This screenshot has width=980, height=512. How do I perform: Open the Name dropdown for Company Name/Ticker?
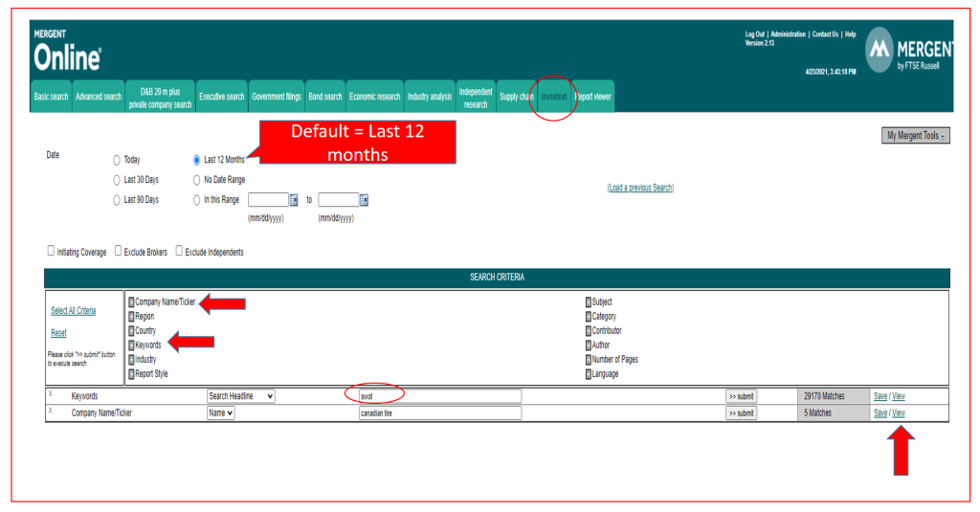(x=221, y=413)
